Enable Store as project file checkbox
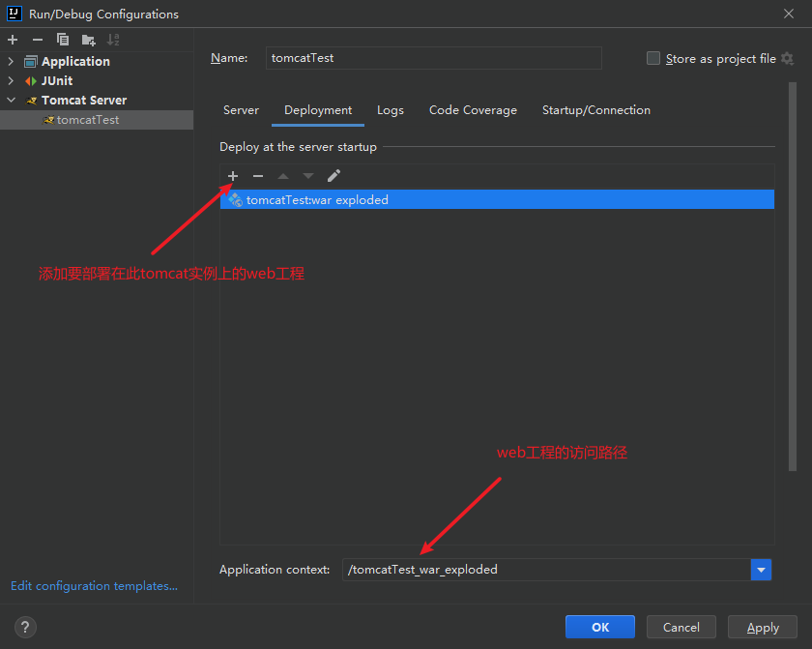812x649 pixels. pos(653,59)
